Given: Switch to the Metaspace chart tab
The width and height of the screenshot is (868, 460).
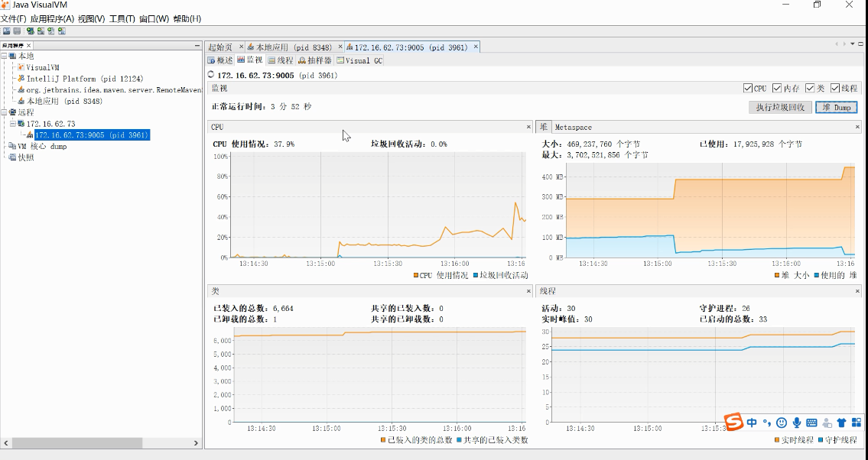Looking at the screenshot, I should point(573,127).
